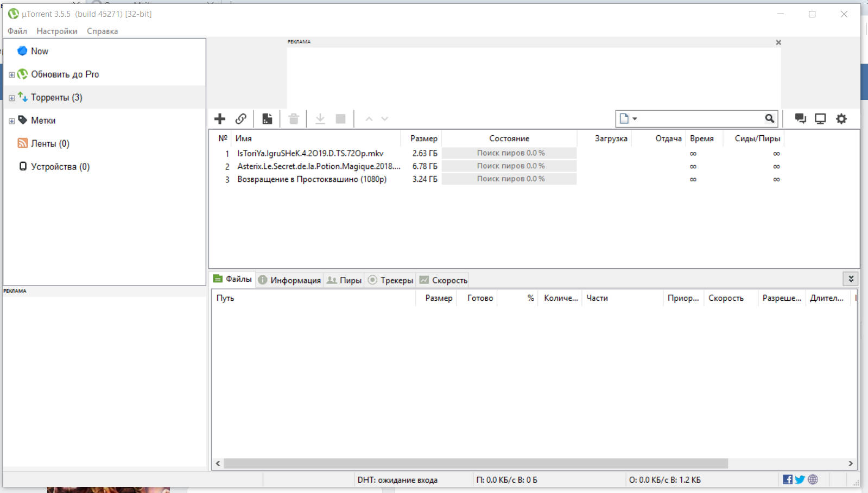
Task: Click the Start Torrent download icon
Action: 320,119
